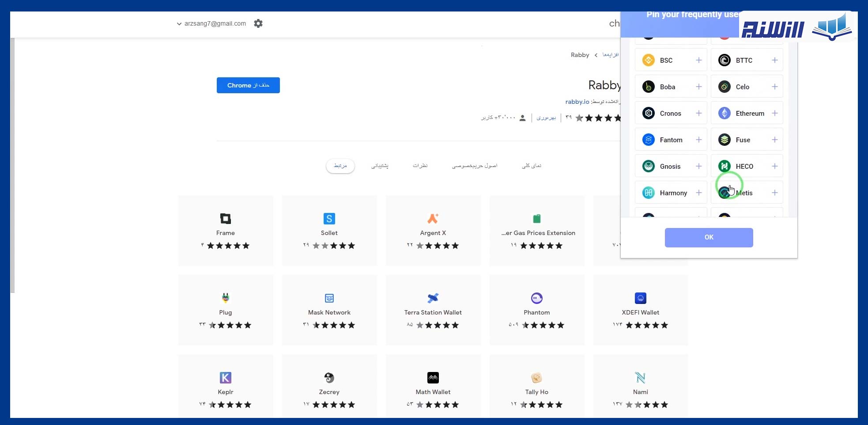868x425 pixels.
Task: Click the Fantom chain icon
Action: click(x=648, y=140)
